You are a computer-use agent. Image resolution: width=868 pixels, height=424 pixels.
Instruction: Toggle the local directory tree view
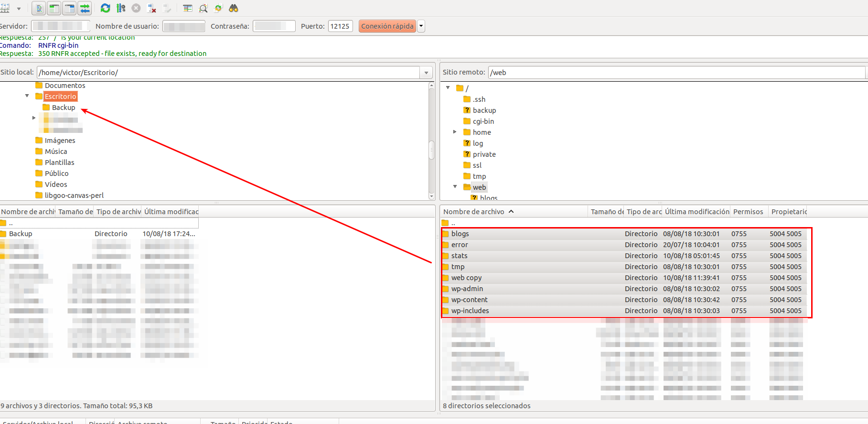pyautogui.click(x=54, y=8)
